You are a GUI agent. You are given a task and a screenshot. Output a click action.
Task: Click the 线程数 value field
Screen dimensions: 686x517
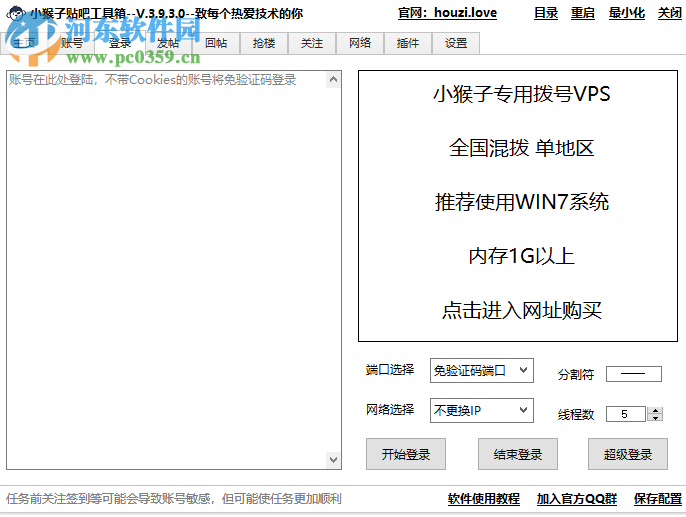[626, 414]
